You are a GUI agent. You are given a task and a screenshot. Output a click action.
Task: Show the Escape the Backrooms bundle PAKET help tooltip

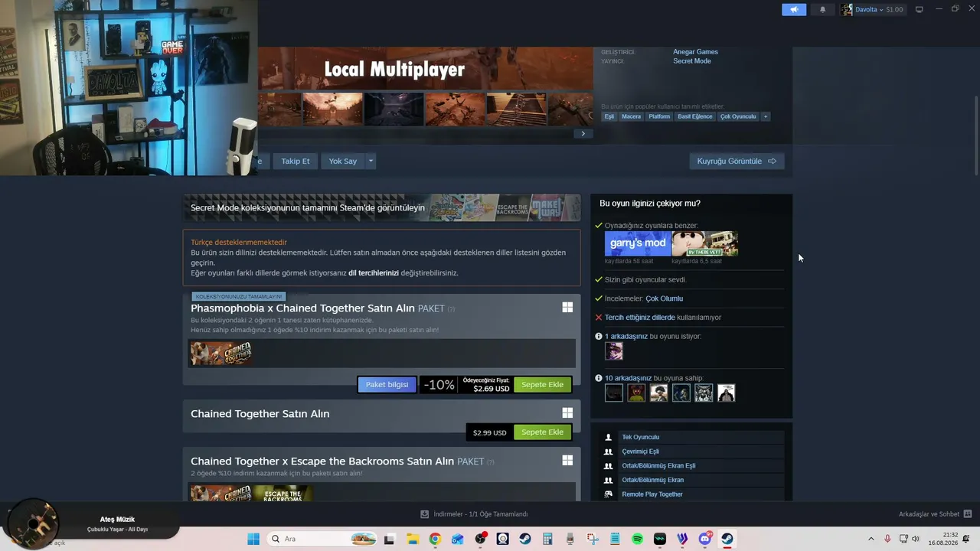490,462
